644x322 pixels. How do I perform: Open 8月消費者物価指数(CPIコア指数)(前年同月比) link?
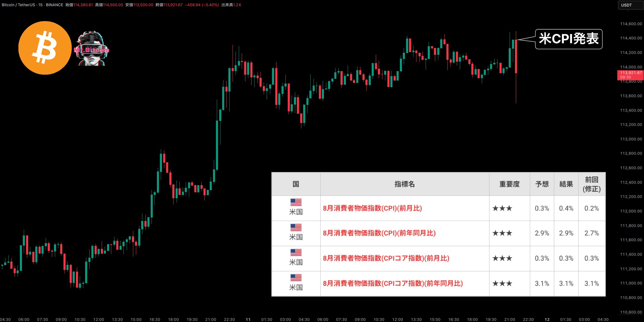point(393,283)
